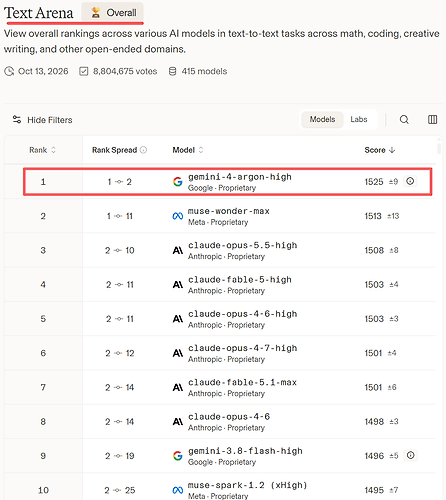Click the checkbox icon beside the votes count
446x500 pixels.
pos(84,71)
